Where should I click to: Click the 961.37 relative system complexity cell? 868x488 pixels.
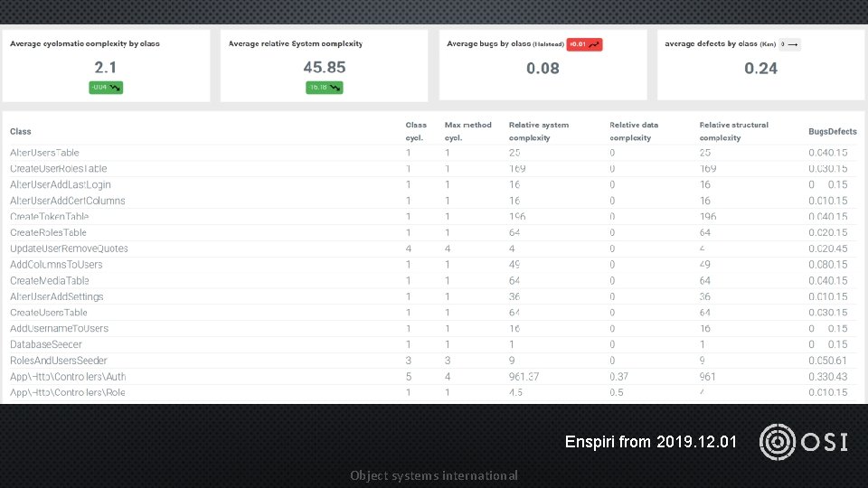coord(524,377)
